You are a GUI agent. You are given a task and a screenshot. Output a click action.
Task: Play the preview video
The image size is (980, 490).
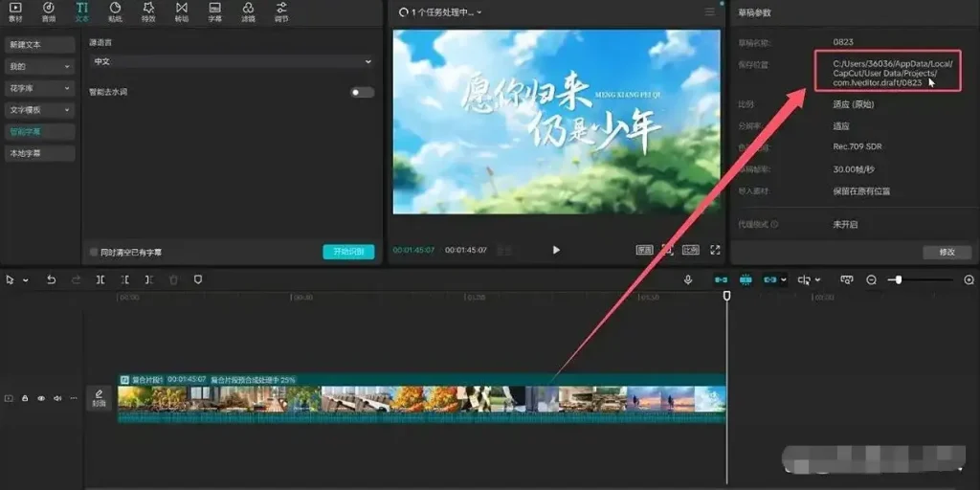coord(556,250)
